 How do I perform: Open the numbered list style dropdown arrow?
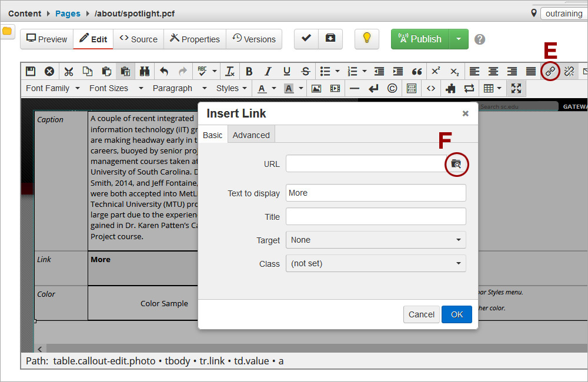[365, 71]
